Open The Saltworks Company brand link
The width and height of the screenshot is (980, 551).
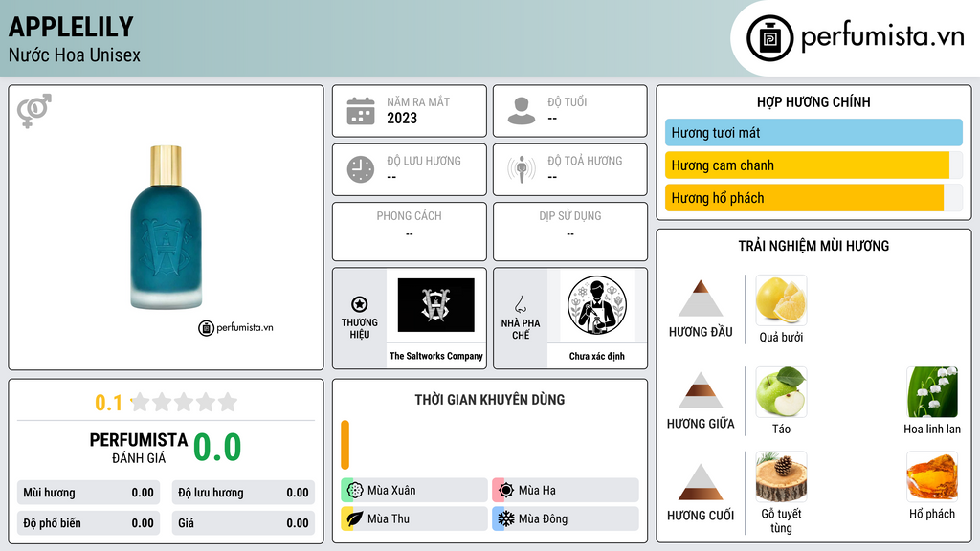pyautogui.click(x=436, y=356)
